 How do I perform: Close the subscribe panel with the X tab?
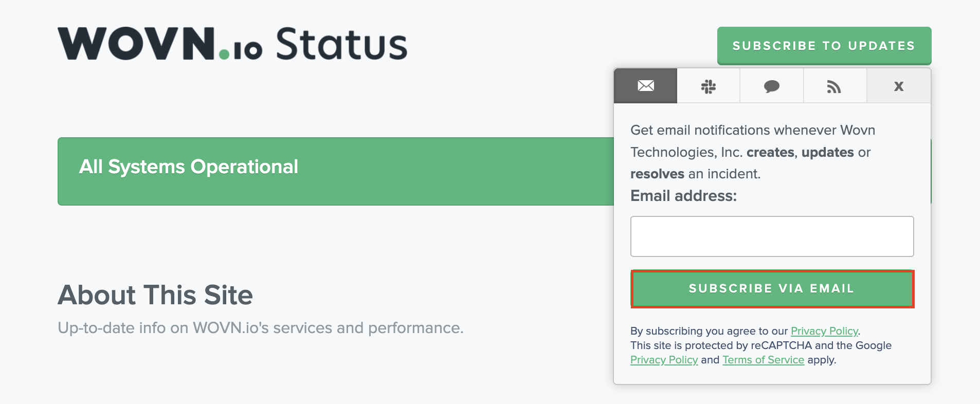tap(898, 86)
